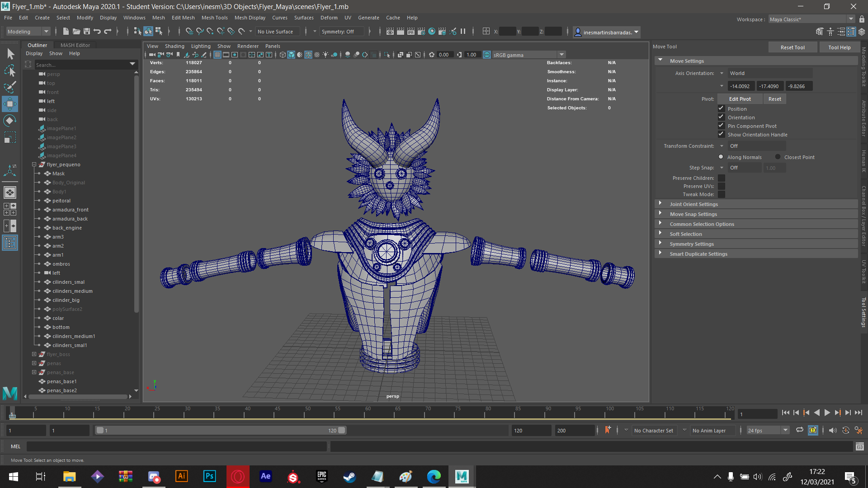Click the Open Scene folder icon
Screen dimensions: 868x488
(x=76, y=31)
